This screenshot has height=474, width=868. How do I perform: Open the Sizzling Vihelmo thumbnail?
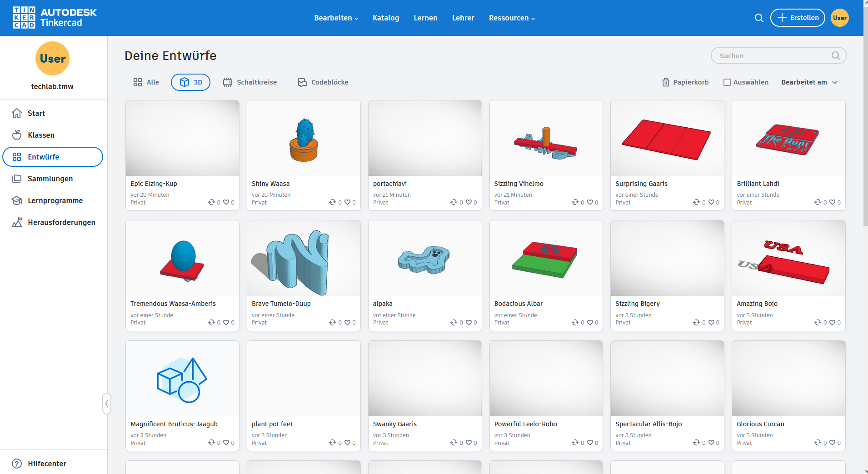(x=546, y=138)
